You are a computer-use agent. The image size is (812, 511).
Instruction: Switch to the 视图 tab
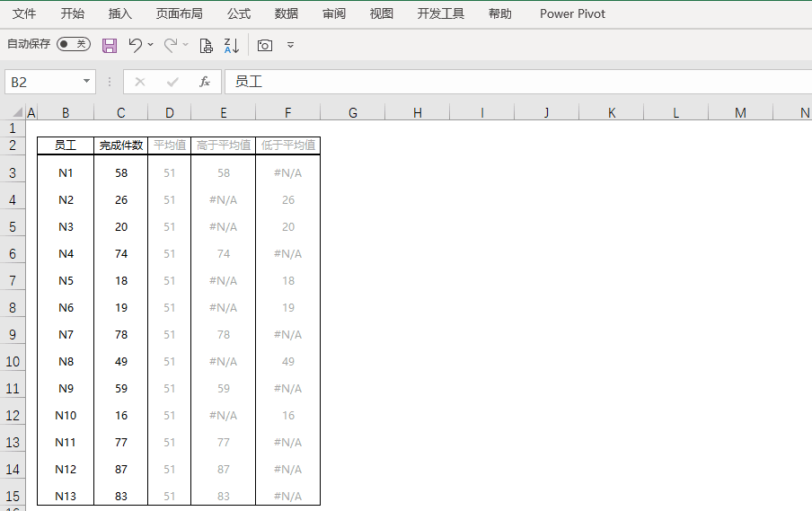pos(382,14)
